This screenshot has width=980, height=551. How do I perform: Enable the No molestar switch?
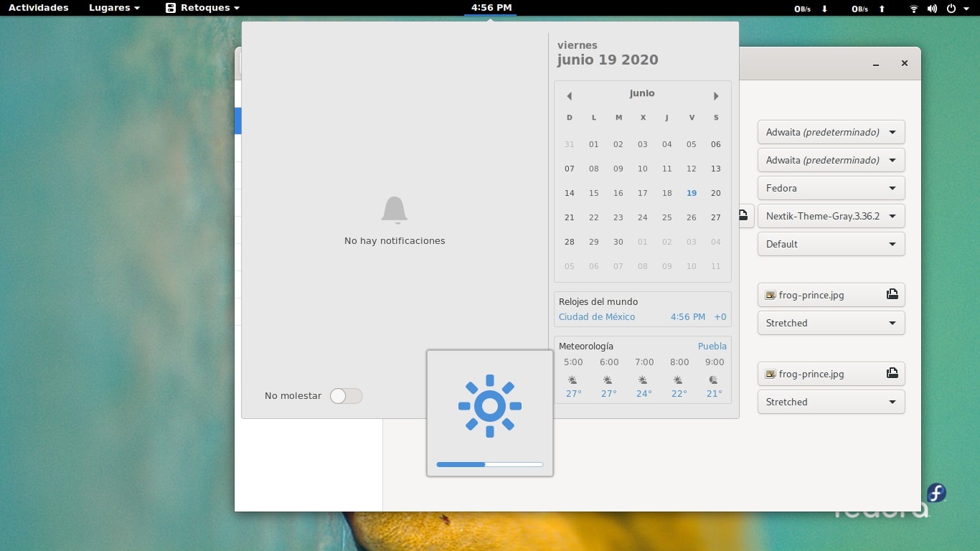346,395
